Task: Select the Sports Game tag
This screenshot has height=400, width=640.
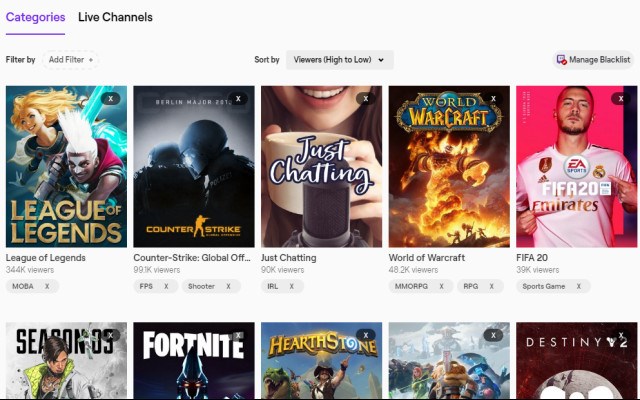Action: [x=544, y=286]
